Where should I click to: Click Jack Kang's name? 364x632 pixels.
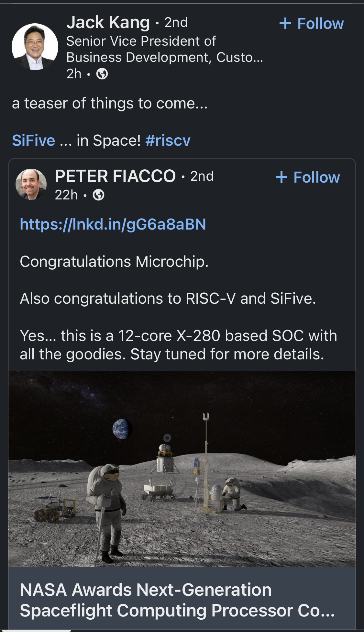point(108,22)
